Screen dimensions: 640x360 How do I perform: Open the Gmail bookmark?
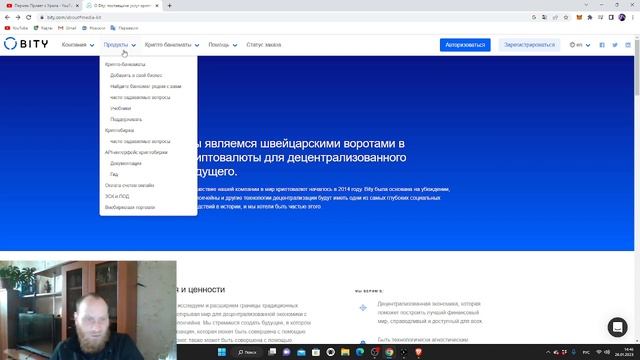tap(67, 28)
